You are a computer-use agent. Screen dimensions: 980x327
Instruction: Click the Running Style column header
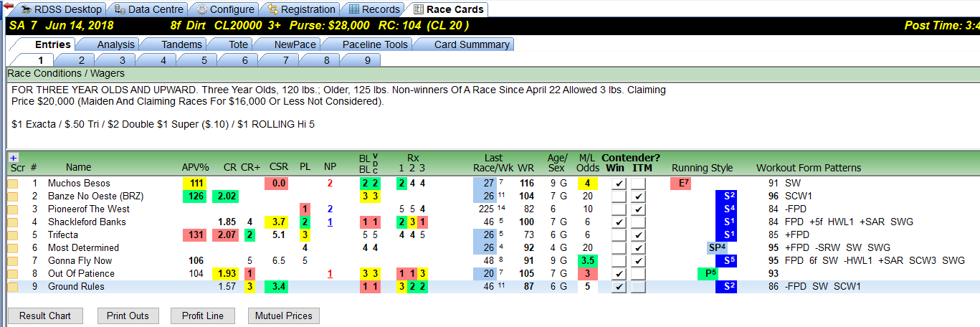(x=702, y=168)
